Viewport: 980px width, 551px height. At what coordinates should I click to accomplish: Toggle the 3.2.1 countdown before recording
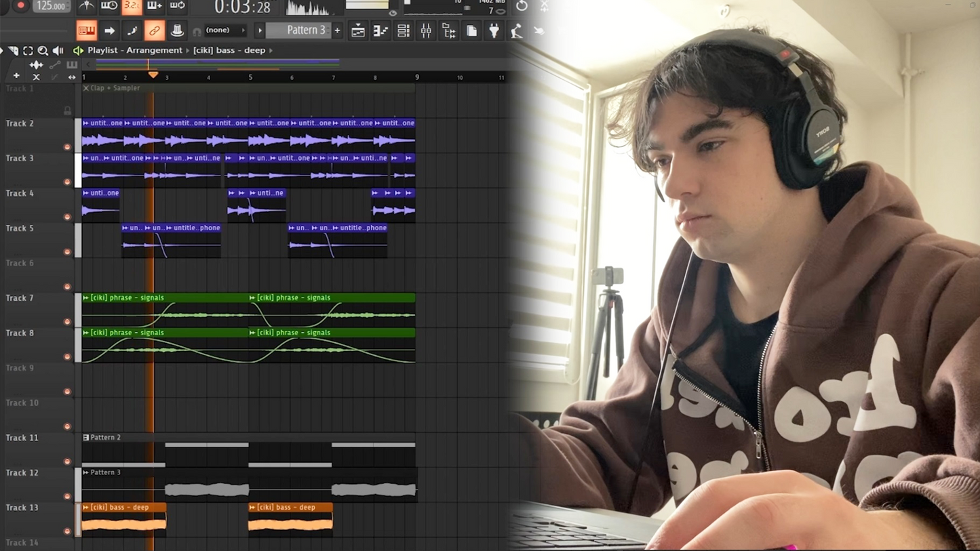132,6
